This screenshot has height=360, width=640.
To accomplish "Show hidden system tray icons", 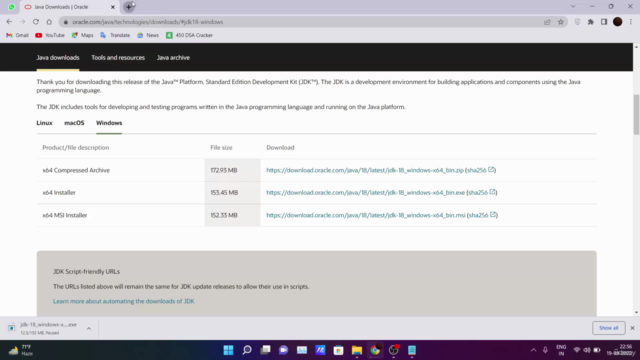I will (533, 350).
